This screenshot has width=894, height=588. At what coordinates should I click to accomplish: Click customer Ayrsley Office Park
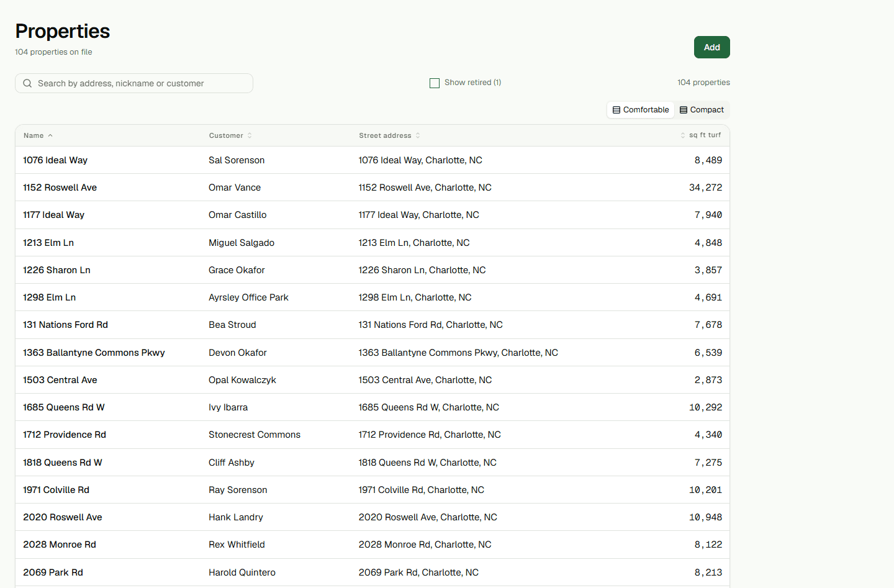point(248,297)
